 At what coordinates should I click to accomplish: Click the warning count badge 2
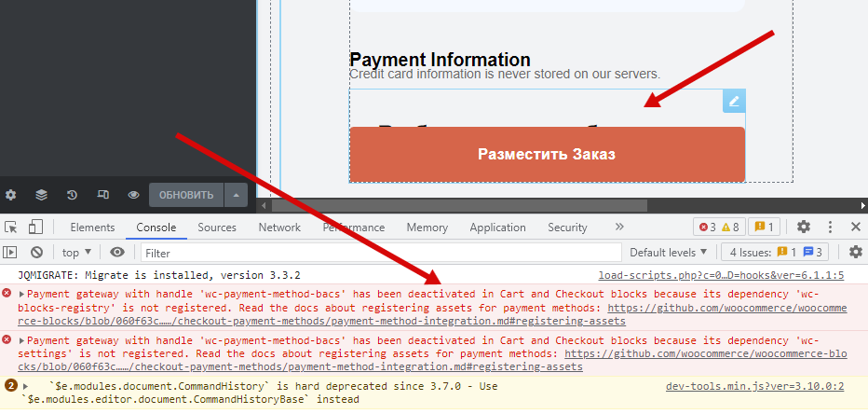(x=10, y=386)
